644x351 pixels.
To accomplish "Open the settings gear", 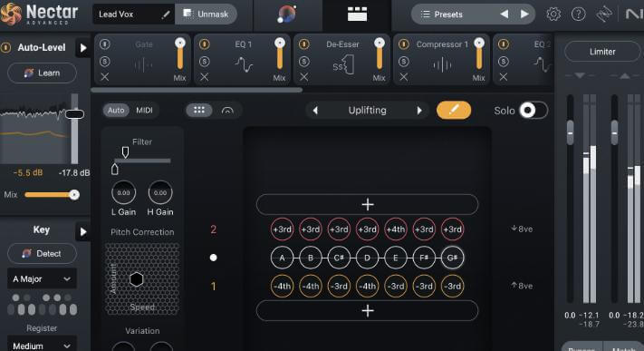I will point(553,15).
